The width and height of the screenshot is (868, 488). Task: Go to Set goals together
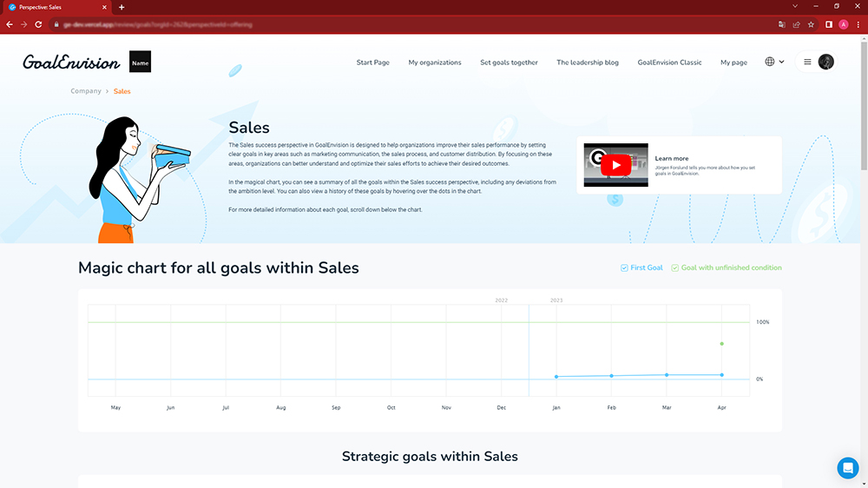point(509,63)
